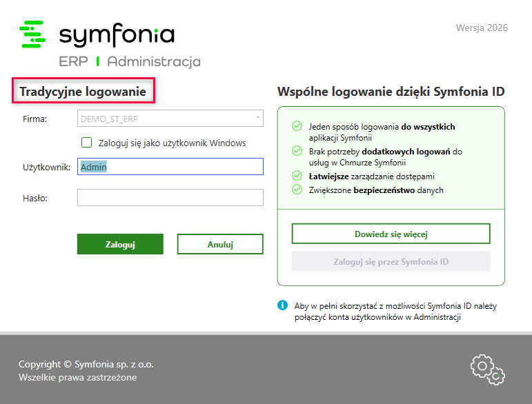Click the blue info icon

tap(282, 305)
